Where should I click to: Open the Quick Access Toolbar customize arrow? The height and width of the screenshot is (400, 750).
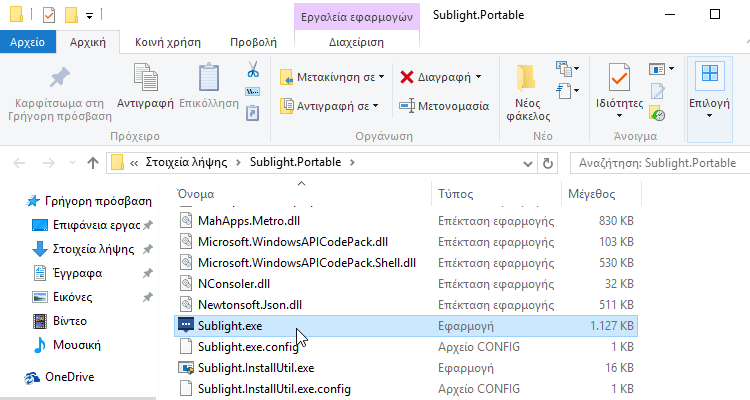pyautogui.click(x=89, y=16)
